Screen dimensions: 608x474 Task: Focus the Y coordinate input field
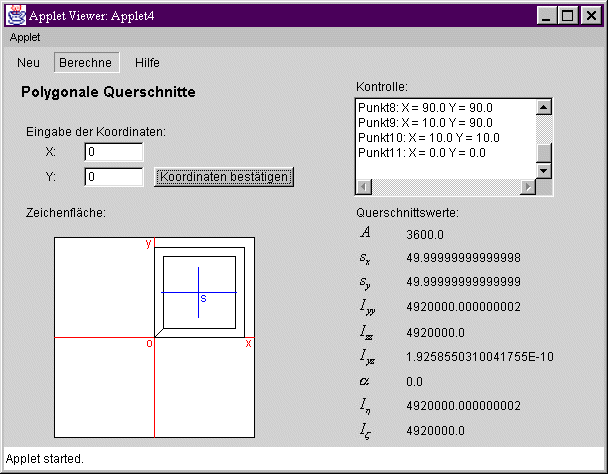(114, 177)
